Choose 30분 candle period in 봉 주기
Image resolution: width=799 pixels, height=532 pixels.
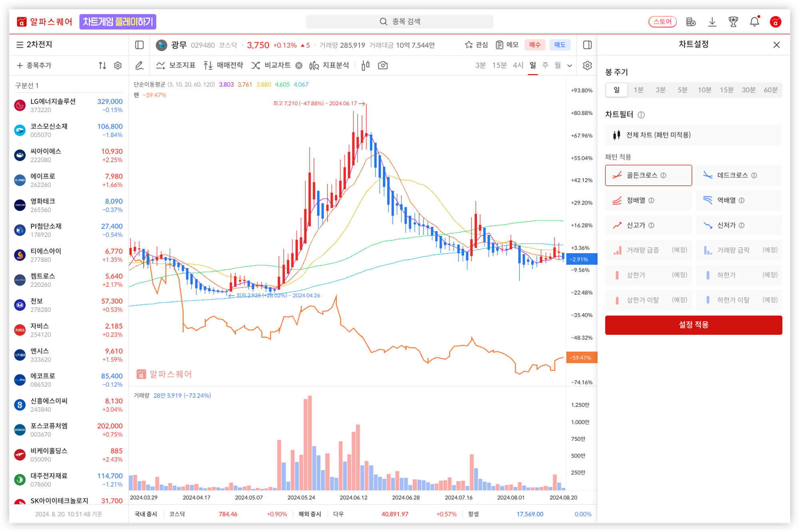[748, 90]
